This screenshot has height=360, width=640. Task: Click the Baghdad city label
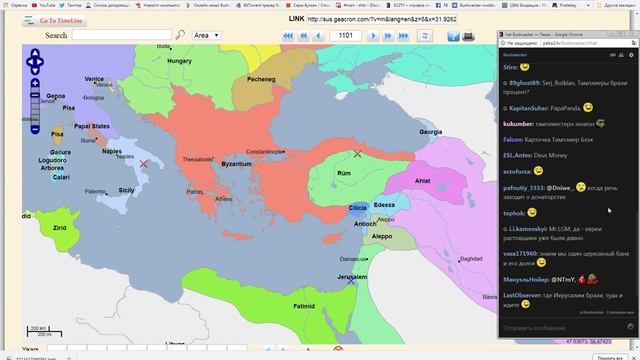pos(471,259)
